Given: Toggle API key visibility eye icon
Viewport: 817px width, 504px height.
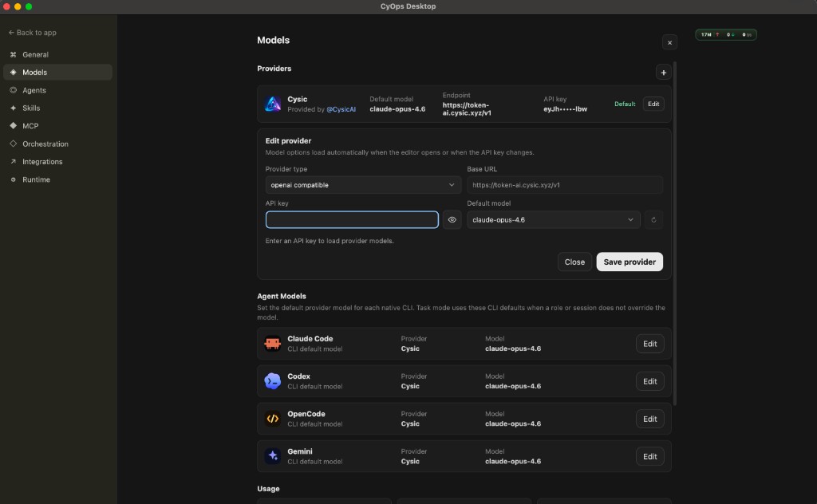Looking at the screenshot, I should (452, 220).
